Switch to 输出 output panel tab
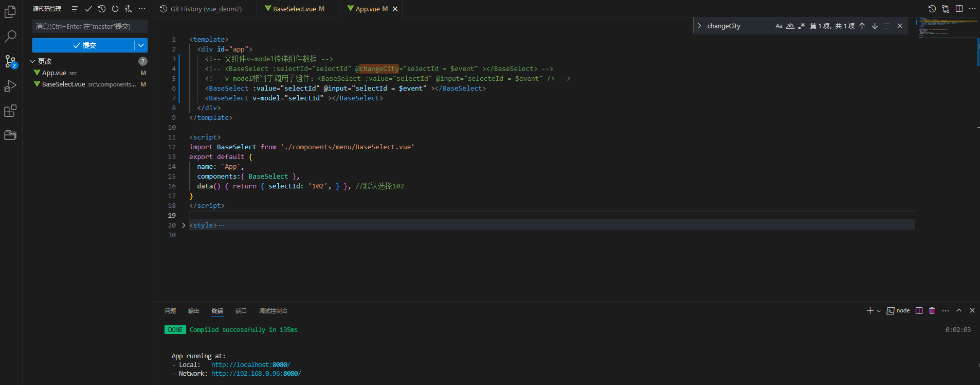 point(194,311)
